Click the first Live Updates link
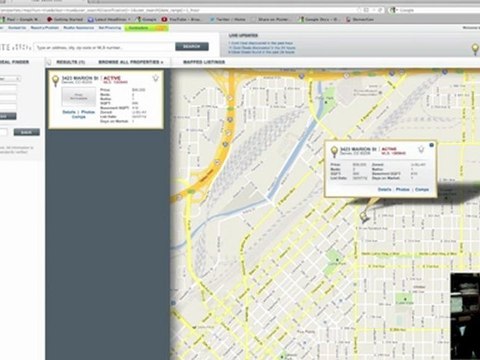 click(261, 43)
